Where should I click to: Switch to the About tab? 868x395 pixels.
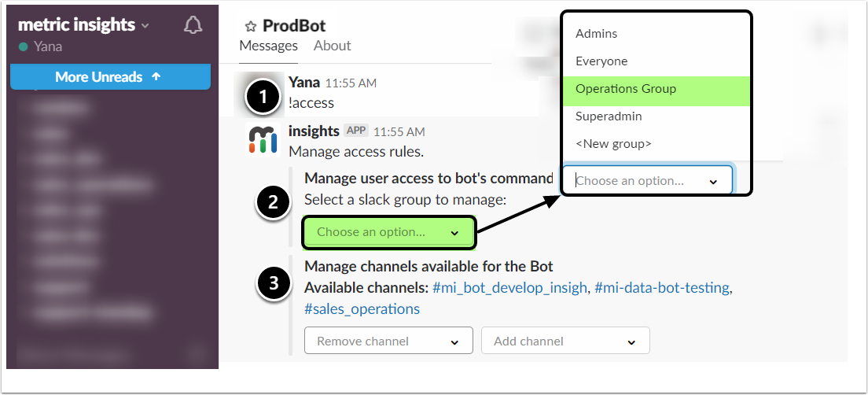pyautogui.click(x=332, y=46)
